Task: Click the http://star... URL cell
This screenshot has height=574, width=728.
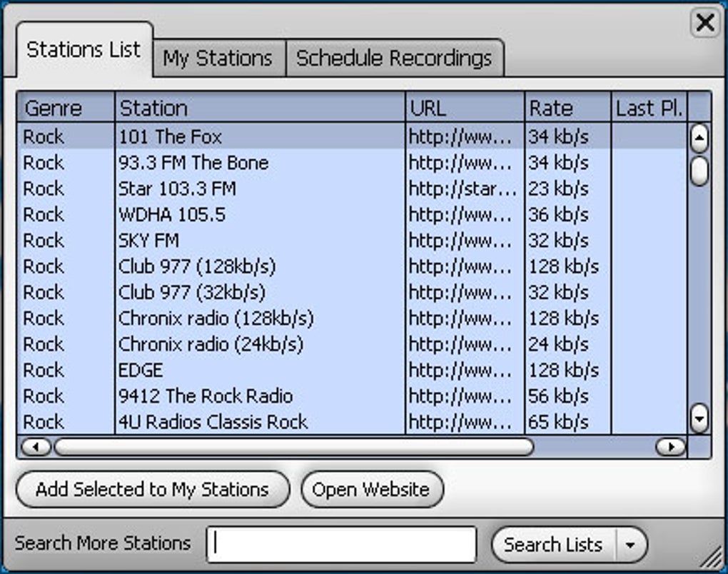Action: 465,188
